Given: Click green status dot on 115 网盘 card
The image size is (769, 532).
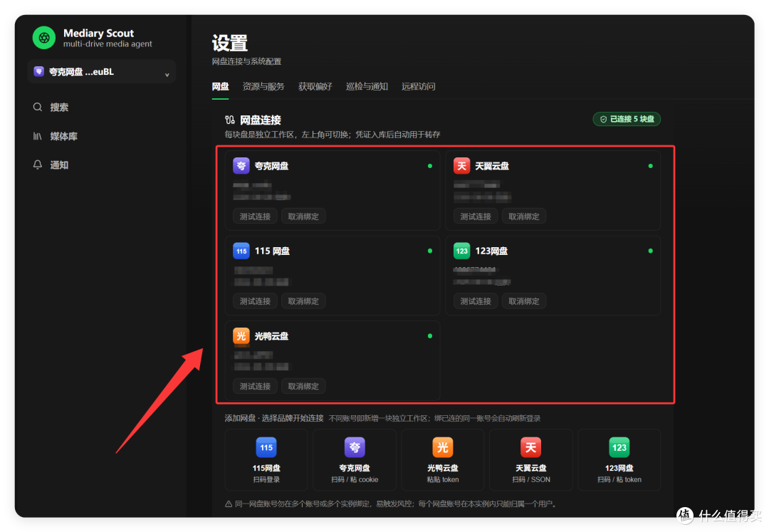Looking at the screenshot, I should [x=430, y=251].
